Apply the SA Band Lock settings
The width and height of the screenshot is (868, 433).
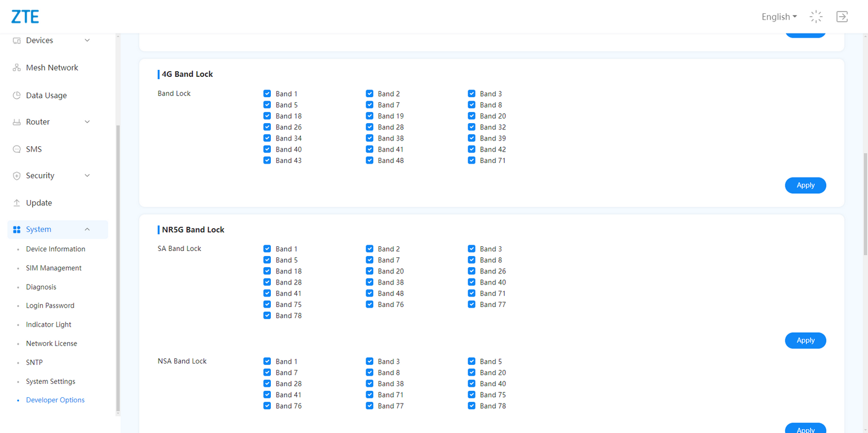(805, 341)
